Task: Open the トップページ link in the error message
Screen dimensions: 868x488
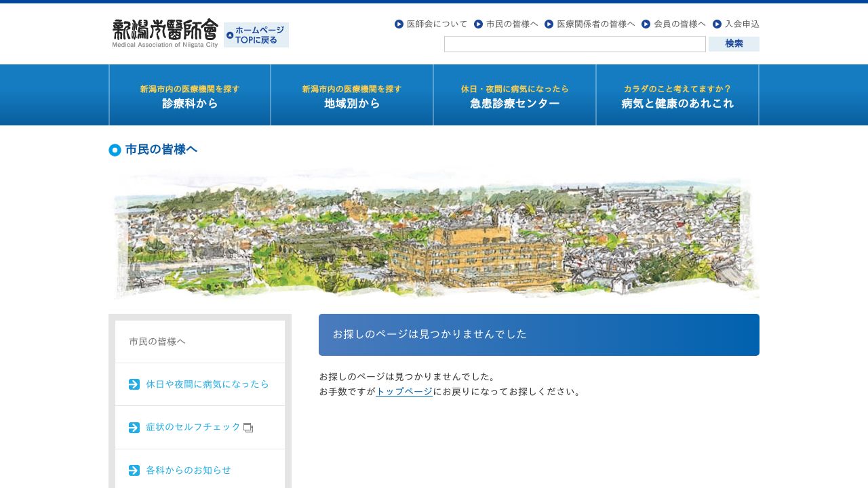Action: (403, 392)
